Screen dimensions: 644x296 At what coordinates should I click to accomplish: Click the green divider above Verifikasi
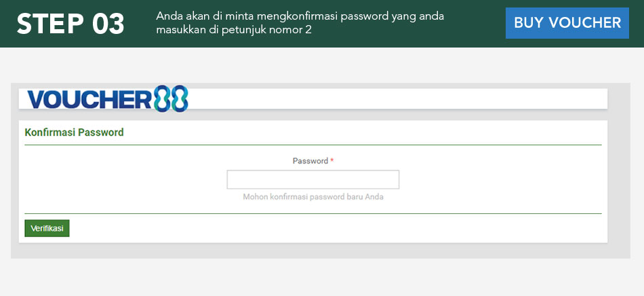[313, 213]
